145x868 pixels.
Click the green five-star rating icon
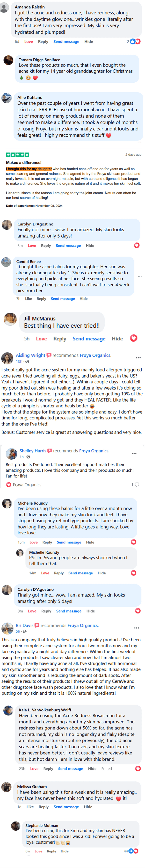18,155
